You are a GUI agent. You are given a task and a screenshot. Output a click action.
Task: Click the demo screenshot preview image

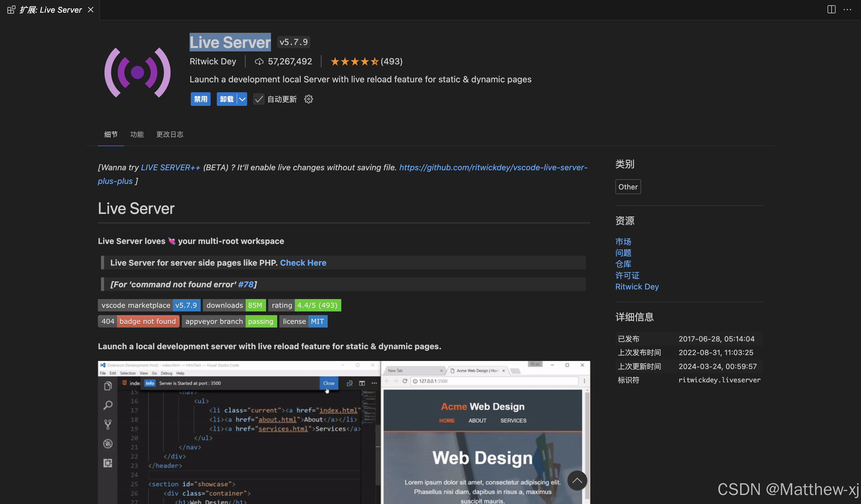pyautogui.click(x=343, y=432)
